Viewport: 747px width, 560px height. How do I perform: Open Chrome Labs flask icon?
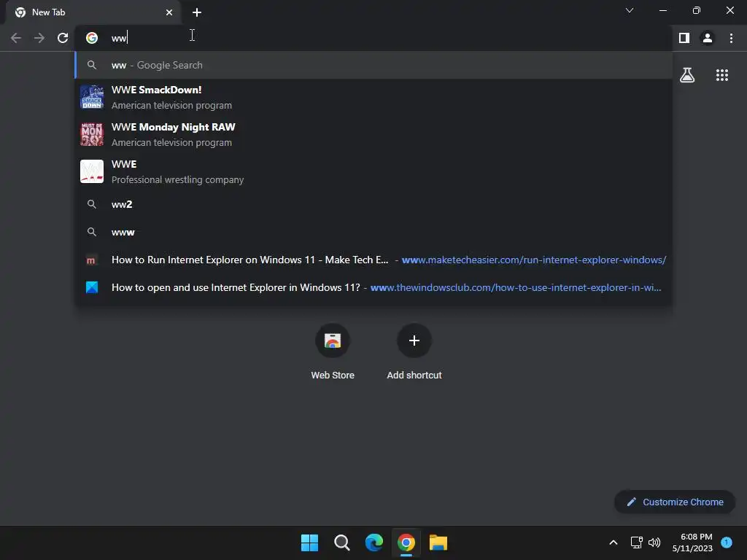[x=687, y=75]
